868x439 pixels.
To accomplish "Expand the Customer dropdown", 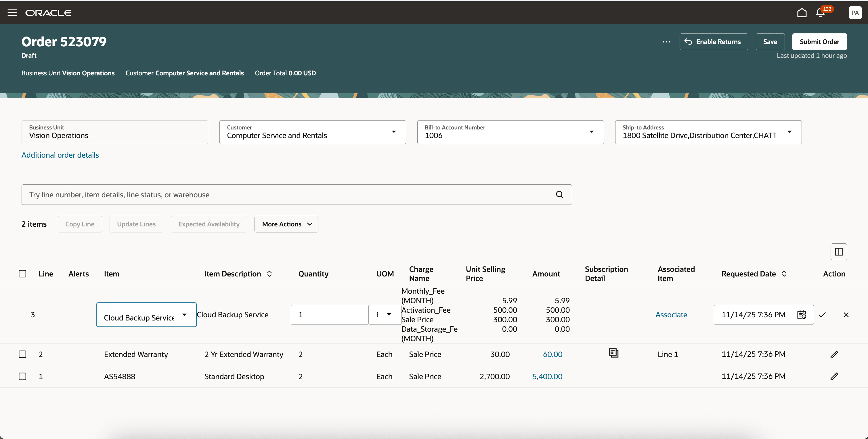I will coord(393,132).
